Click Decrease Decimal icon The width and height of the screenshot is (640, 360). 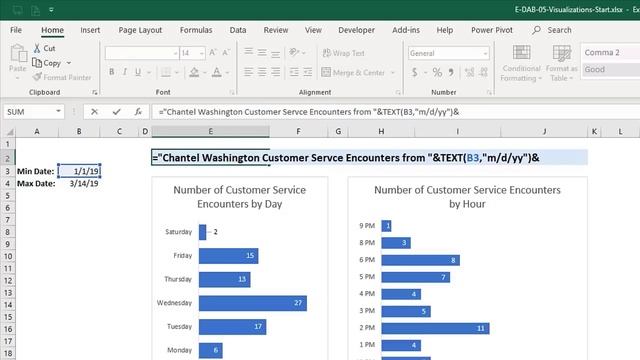pyautogui.click(x=484, y=72)
